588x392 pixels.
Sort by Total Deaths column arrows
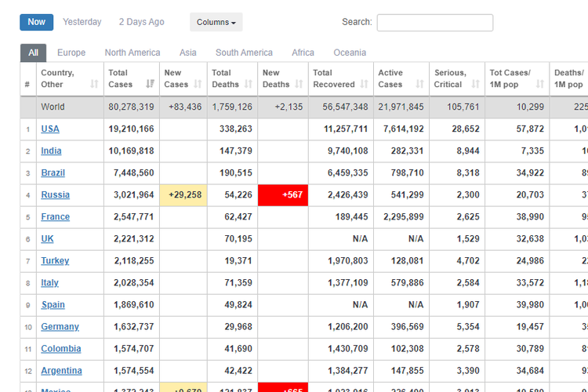[249, 84]
